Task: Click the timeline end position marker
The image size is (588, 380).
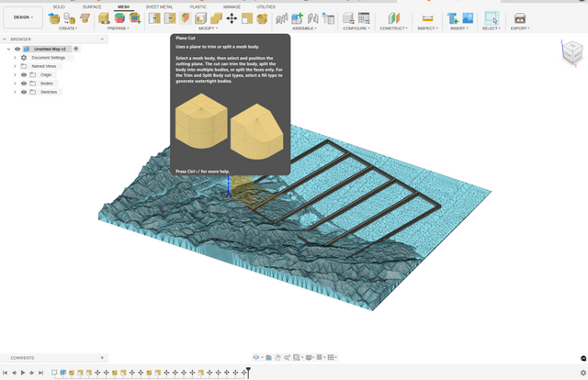Action: point(248,372)
